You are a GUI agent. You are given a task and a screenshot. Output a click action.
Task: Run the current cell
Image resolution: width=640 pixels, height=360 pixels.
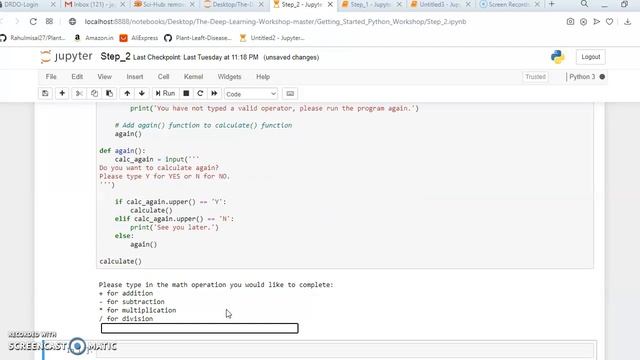(165, 93)
